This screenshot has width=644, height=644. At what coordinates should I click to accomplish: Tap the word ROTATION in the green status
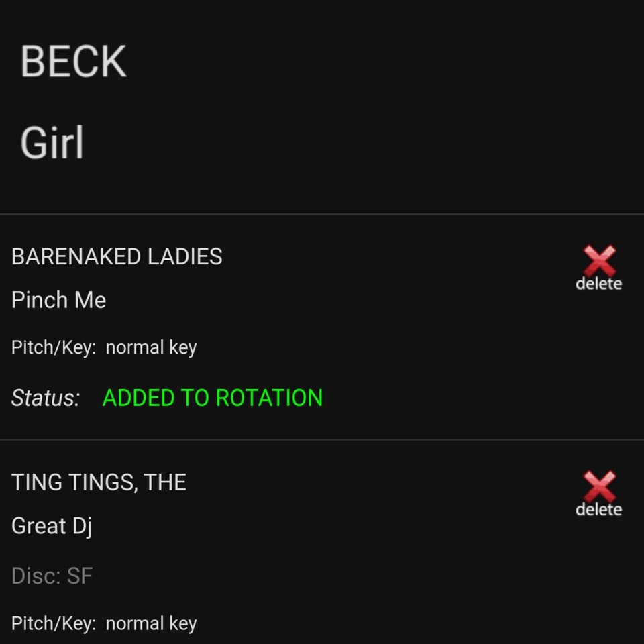[x=269, y=398]
